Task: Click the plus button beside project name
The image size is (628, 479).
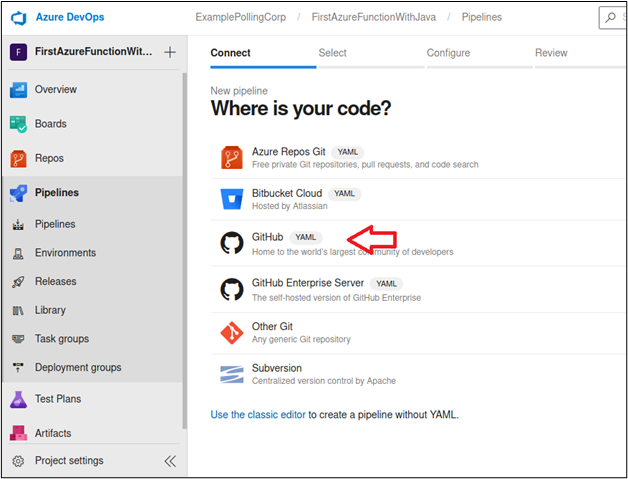Action: pyautogui.click(x=170, y=52)
